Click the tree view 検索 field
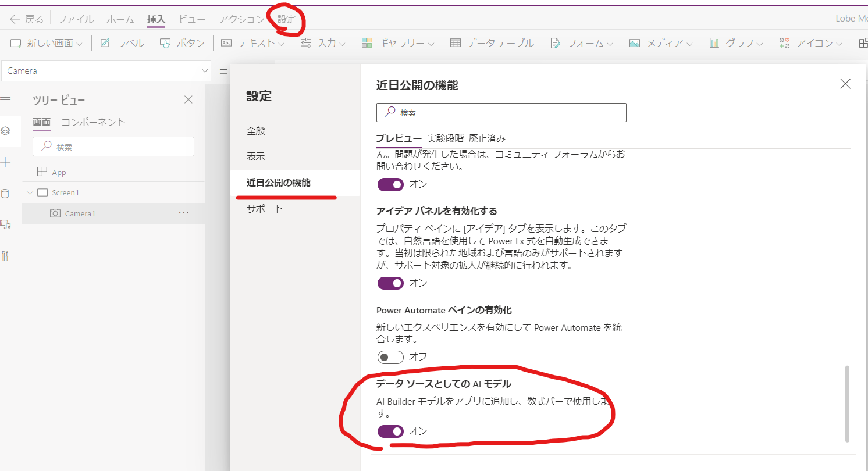Viewport: 868px width, 471px height. [113, 147]
